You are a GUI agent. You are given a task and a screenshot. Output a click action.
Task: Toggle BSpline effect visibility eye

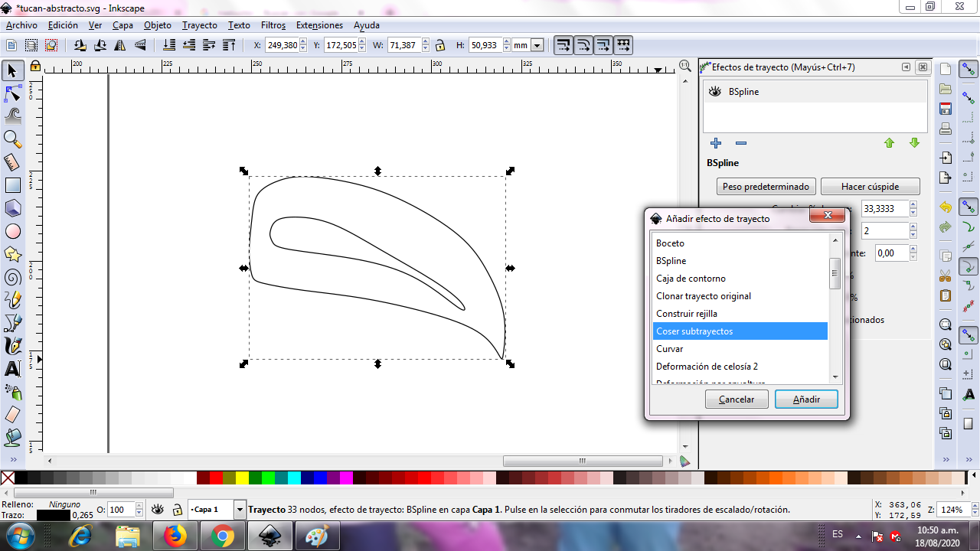click(715, 92)
